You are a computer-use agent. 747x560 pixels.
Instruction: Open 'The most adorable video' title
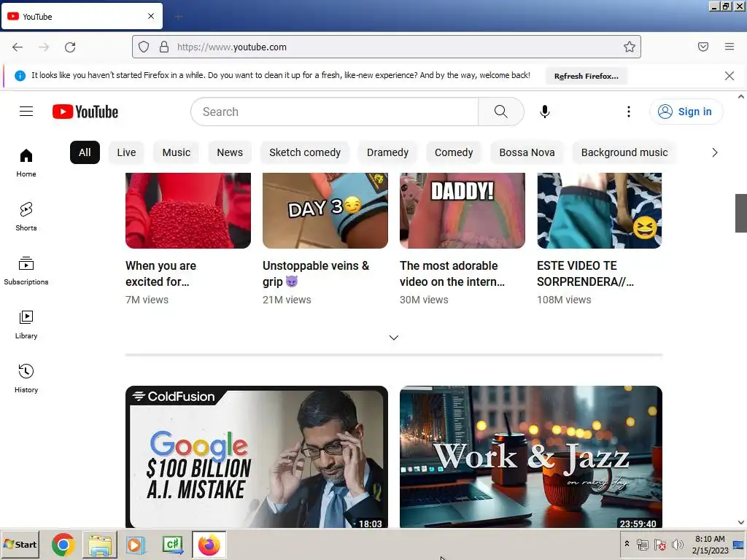[452, 273]
